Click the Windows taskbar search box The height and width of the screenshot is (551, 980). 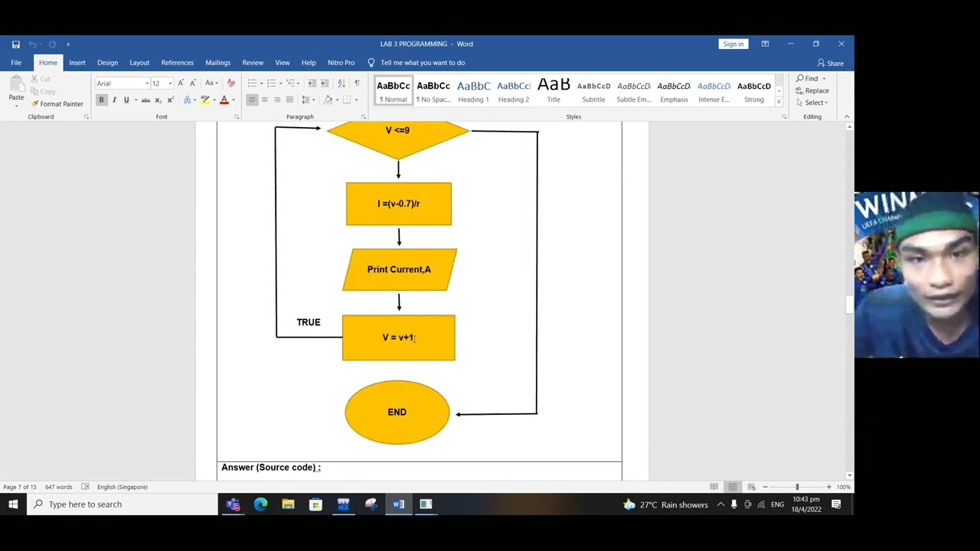[x=122, y=504]
